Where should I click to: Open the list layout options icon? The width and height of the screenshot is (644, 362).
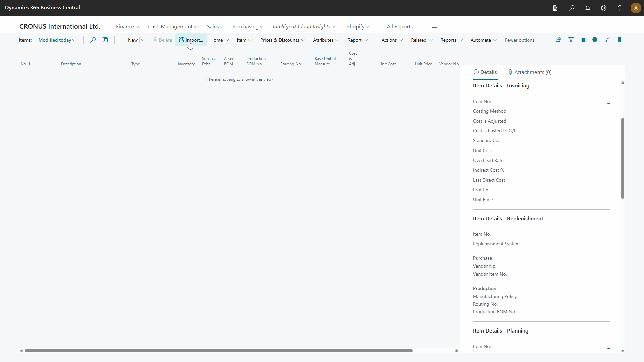pyautogui.click(x=583, y=40)
